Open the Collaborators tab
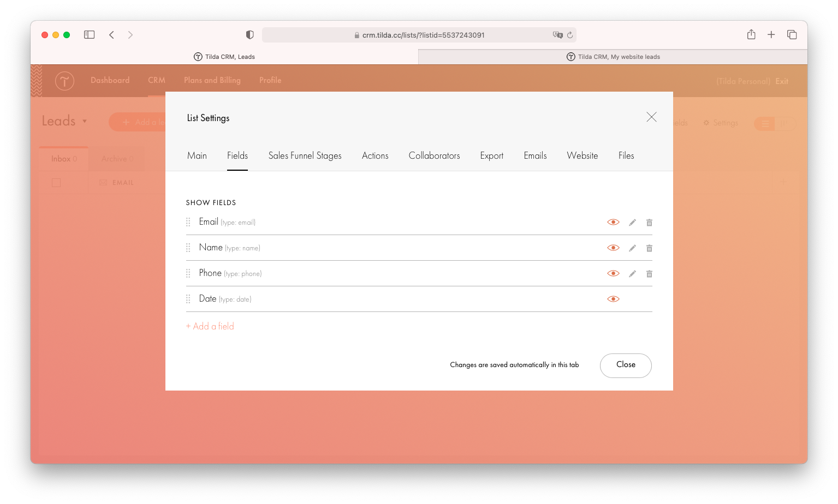The image size is (838, 504). (x=434, y=155)
